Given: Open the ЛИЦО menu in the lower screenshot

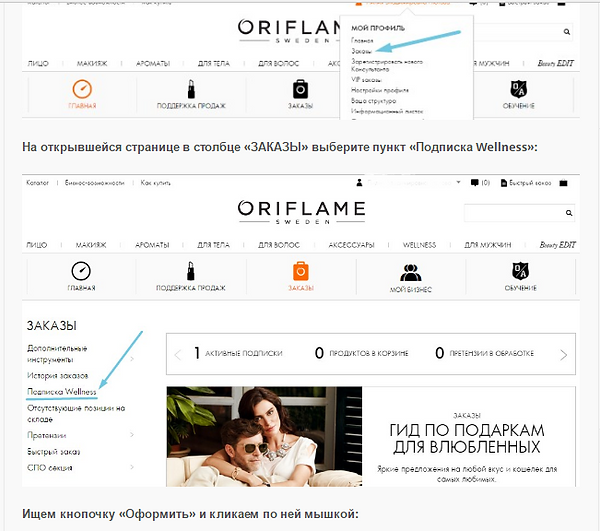Looking at the screenshot, I should click(37, 245).
